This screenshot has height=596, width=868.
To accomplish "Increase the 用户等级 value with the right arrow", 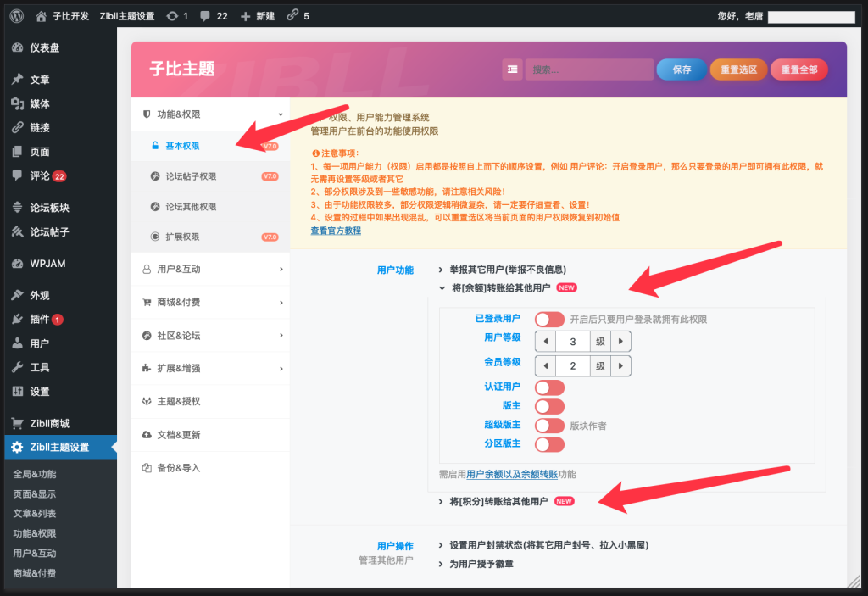I will coord(620,341).
